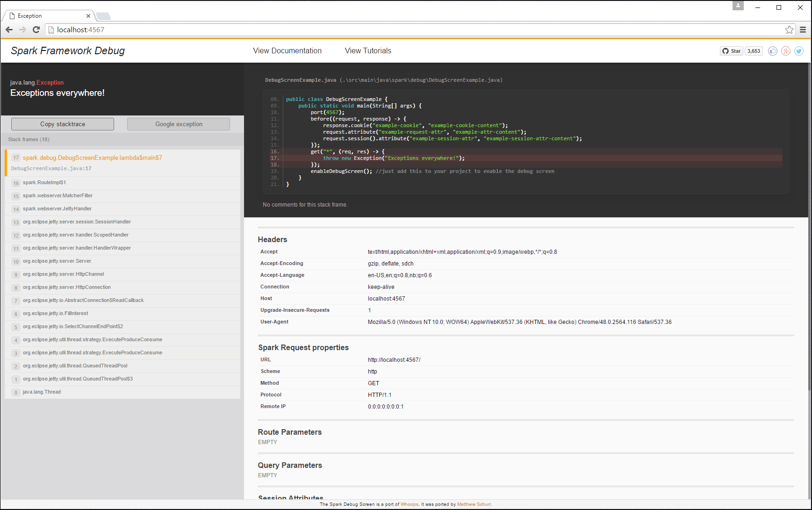Click the Google Plus share icon
This screenshot has width=812, height=510.
(x=786, y=51)
